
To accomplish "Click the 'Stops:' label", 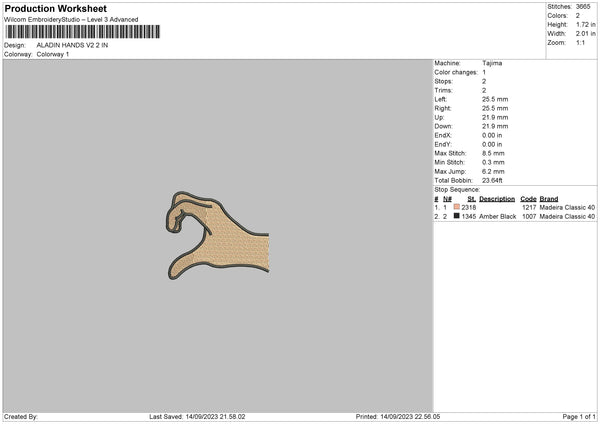I will pos(443,82).
